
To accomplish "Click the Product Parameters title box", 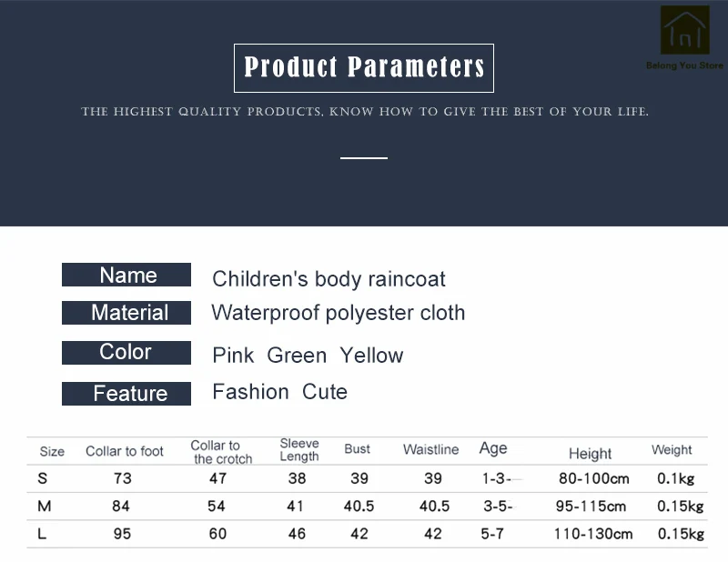I will [x=363, y=68].
